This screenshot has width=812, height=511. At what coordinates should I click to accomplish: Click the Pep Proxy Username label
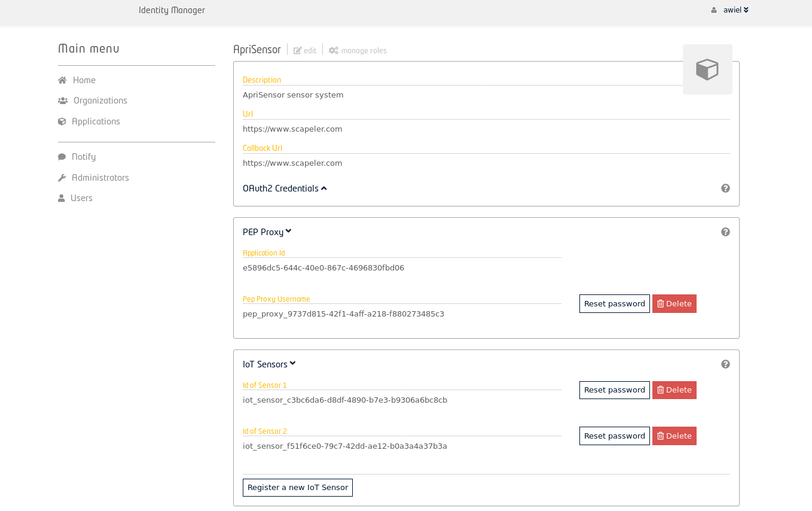(x=276, y=299)
